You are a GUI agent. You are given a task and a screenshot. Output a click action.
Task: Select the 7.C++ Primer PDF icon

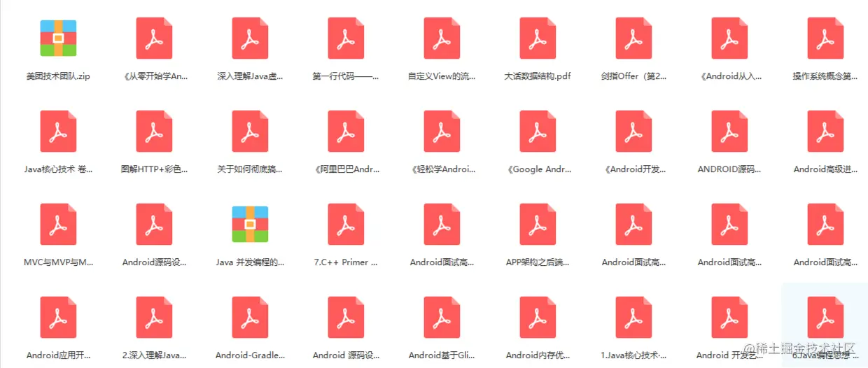pyautogui.click(x=346, y=224)
